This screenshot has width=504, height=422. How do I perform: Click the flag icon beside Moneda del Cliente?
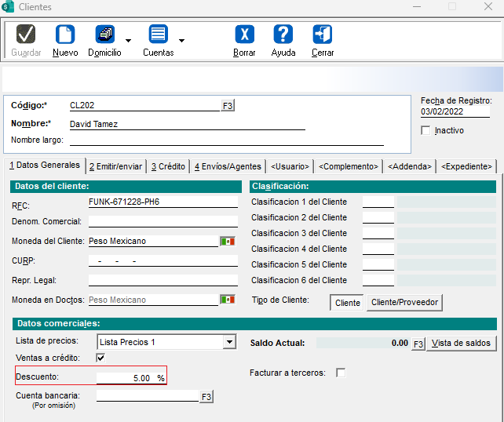(228, 242)
